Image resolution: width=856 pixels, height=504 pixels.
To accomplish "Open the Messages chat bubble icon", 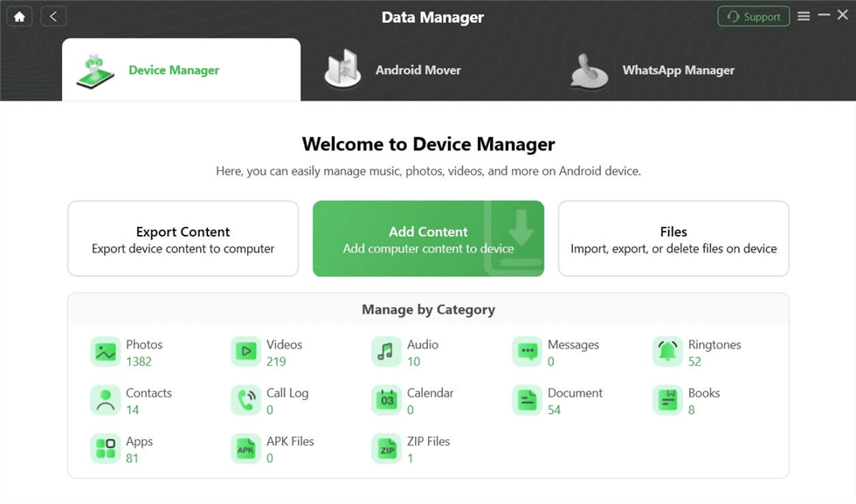I will point(528,352).
